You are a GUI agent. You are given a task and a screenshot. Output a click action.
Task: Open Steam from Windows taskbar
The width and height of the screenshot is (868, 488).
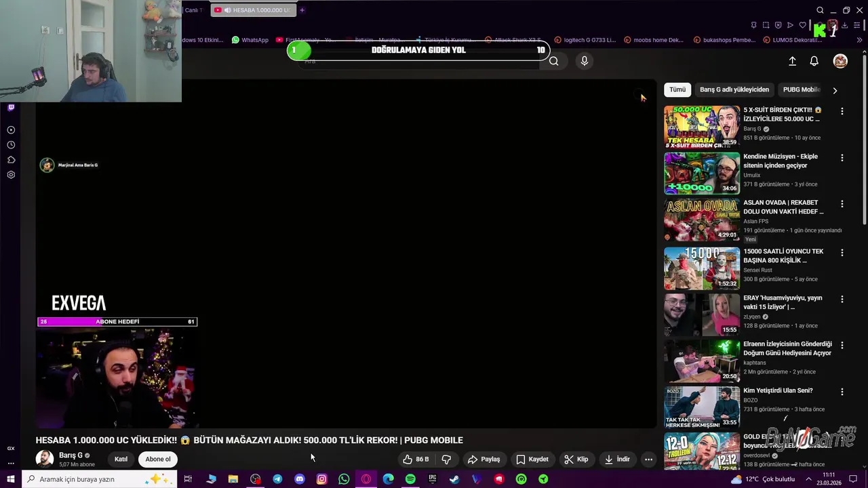coord(454,479)
